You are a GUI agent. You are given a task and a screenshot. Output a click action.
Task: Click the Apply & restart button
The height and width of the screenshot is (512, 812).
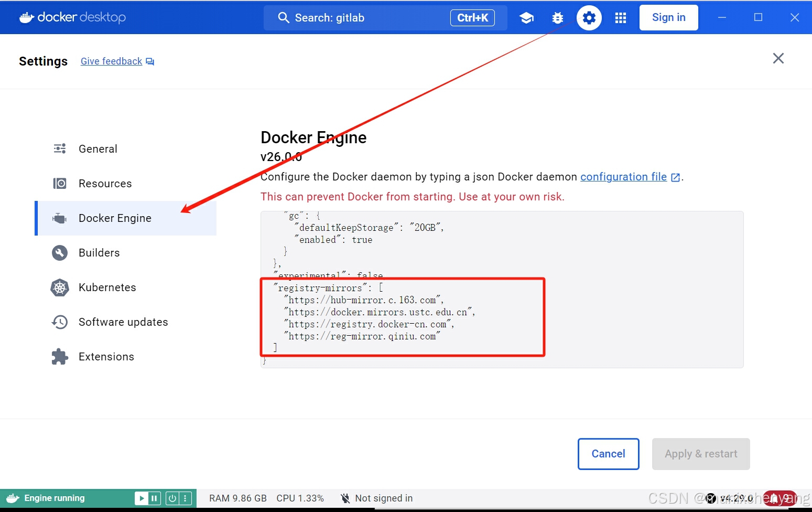click(701, 454)
